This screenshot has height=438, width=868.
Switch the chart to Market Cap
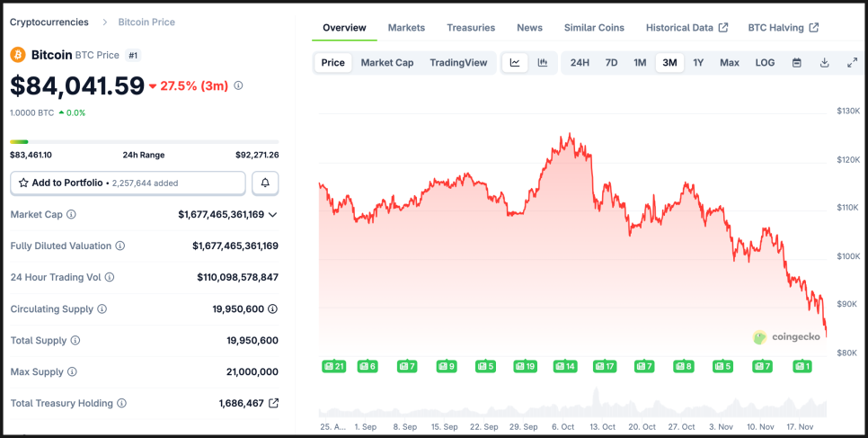(387, 63)
